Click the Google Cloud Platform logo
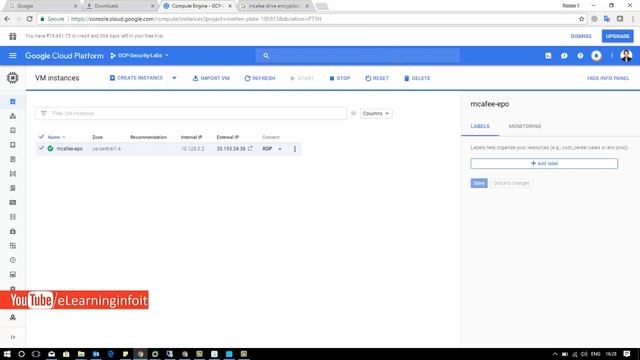The width and height of the screenshot is (640, 360). point(64,56)
